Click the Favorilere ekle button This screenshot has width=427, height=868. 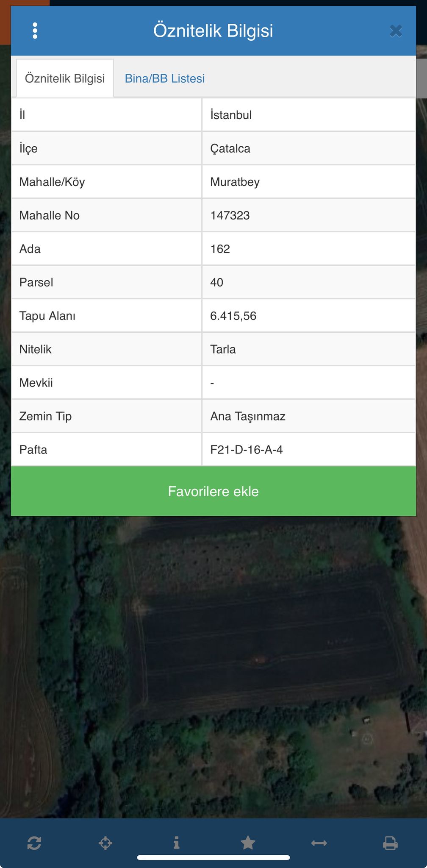click(x=213, y=491)
